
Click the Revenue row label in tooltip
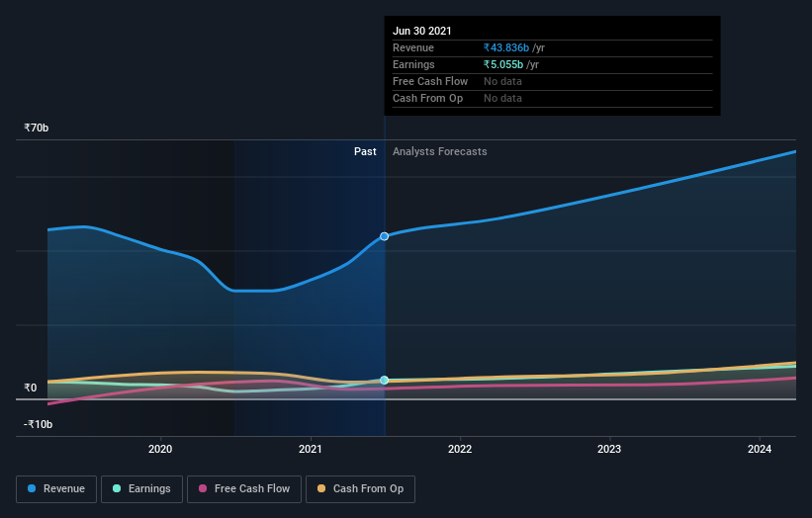413,47
